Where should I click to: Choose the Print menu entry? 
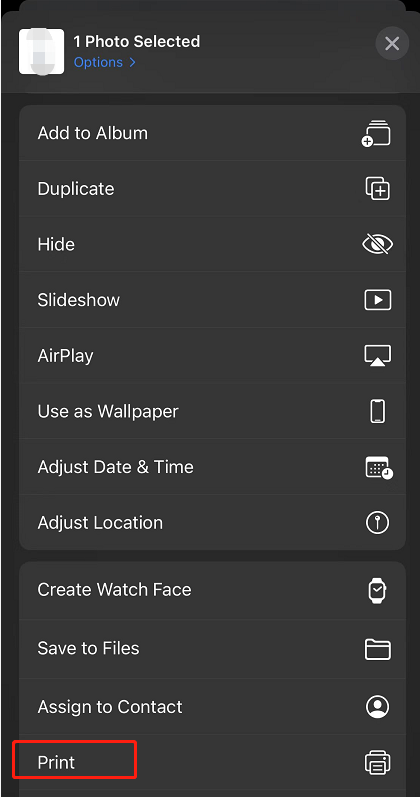213,762
